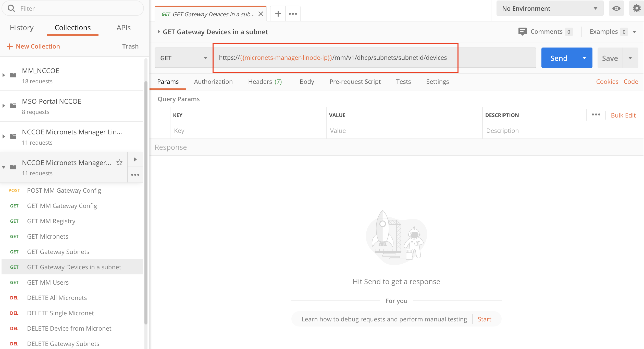Open the Pre-request Script tab
Viewport: 644px width, 349px height.
click(x=355, y=82)
